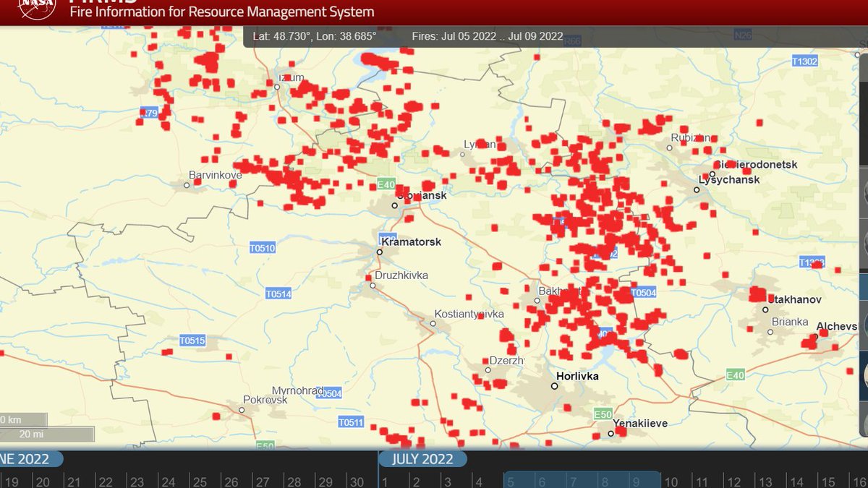
Task: Click the Yenakiieve city marker dot
Action: (610, 434)
